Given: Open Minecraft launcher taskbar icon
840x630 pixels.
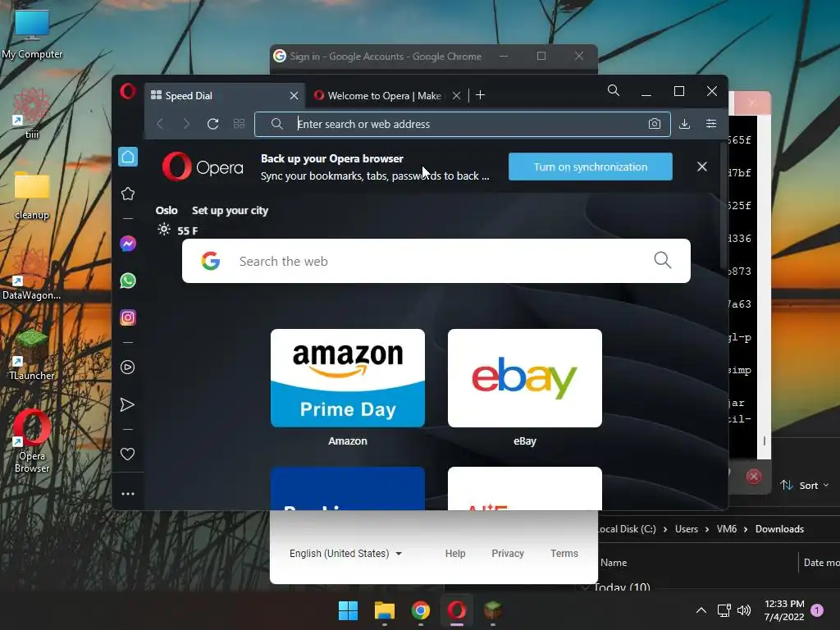Looking at the screenshot, I should pyautogui.click(x=493, y=610).
